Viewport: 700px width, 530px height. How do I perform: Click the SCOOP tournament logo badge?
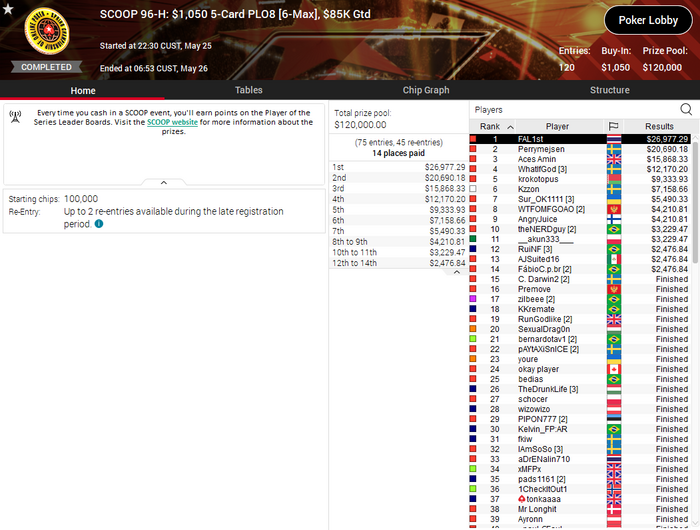click(x=47, y=31)
